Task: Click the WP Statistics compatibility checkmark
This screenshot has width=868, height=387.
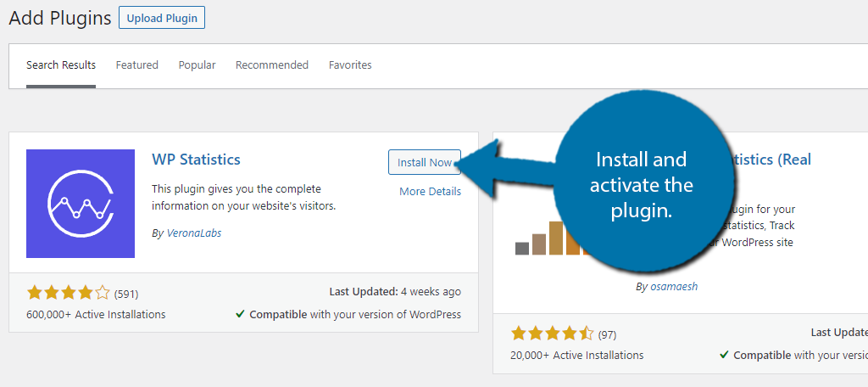Action: click(240, 314)
